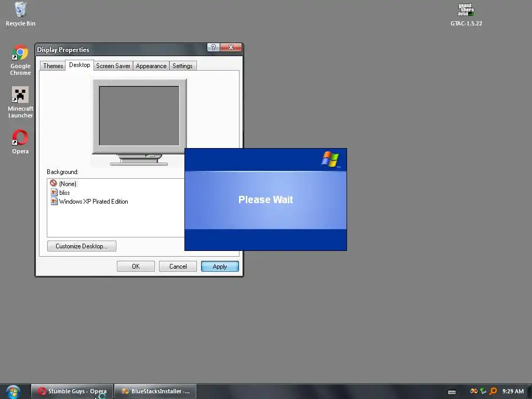The image size is (532, 399).
Task: Go to the Appearance tab
Action: coord(151,66)
